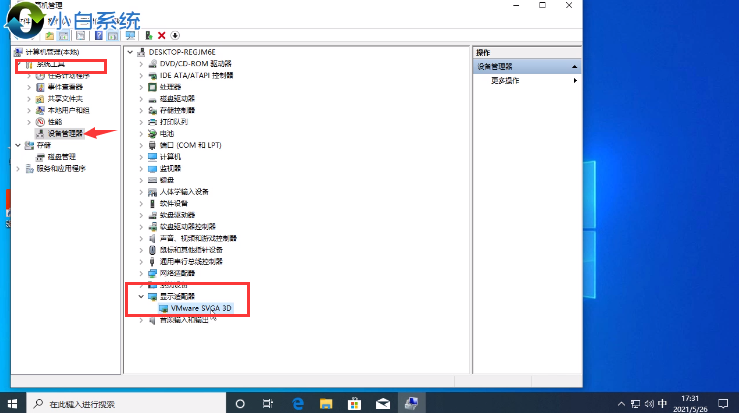This screenshot has height=413, width=739.
Task: Select the 音频输入和输出 category row
Action: (184, 320)
